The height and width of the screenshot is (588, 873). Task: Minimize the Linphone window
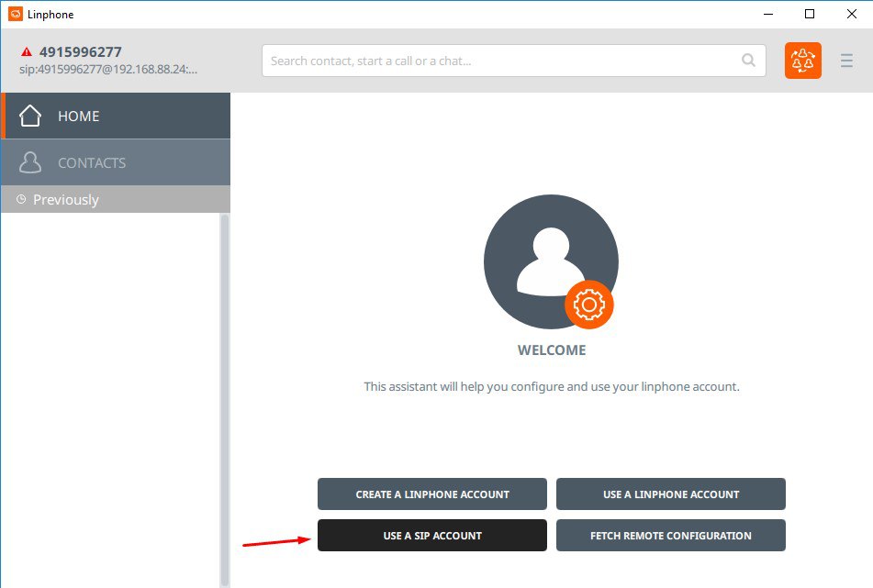[x=768, y=14]
